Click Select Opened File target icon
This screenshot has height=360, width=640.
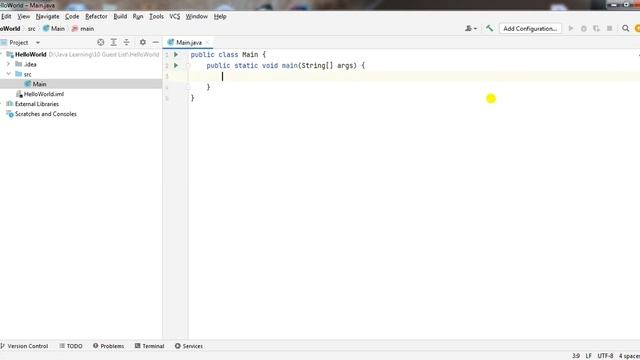100,42
